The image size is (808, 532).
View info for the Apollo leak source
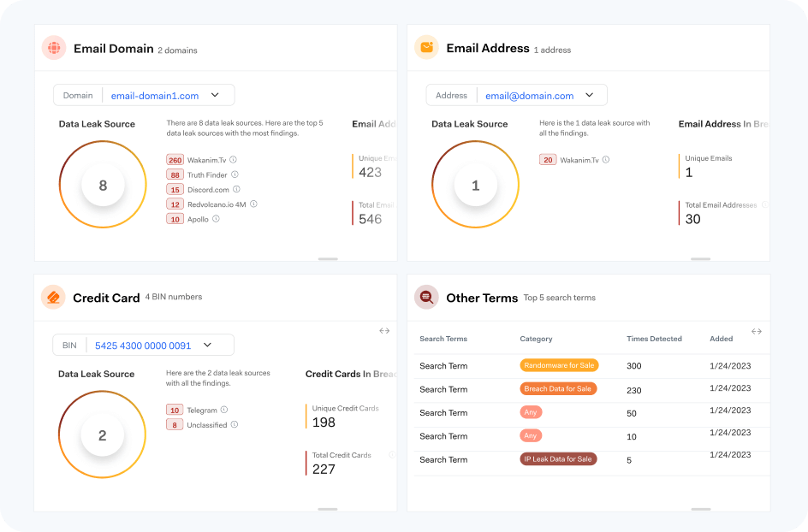pos(216,219)
